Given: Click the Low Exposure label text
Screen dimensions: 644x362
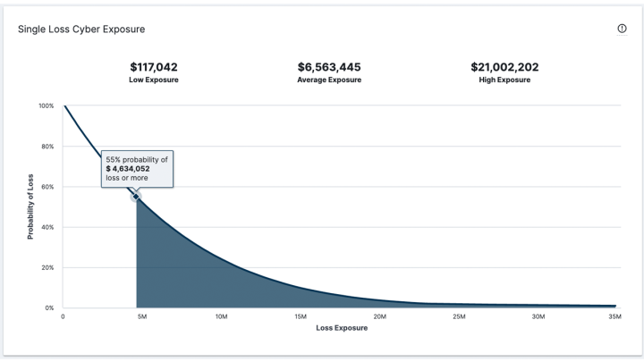Looking at the screenshot, I should (154, 80).
